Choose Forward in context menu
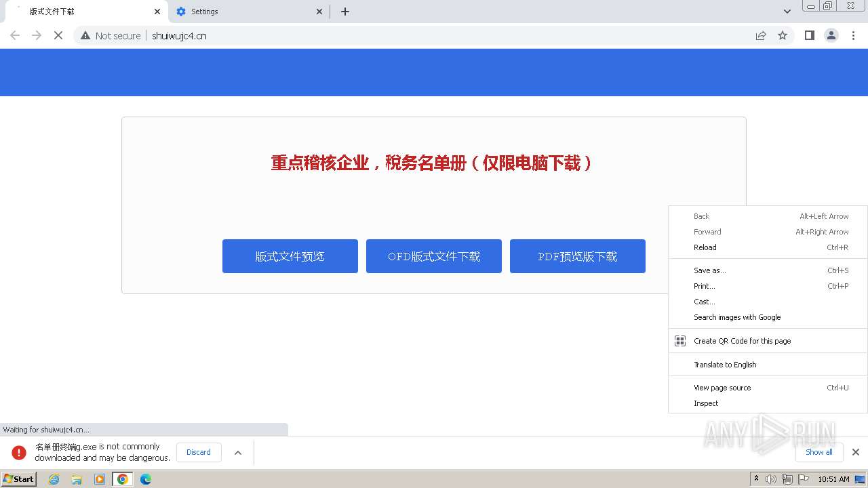Image resolution: width=868 pixels, height=488 pixels. coord(768,232)
